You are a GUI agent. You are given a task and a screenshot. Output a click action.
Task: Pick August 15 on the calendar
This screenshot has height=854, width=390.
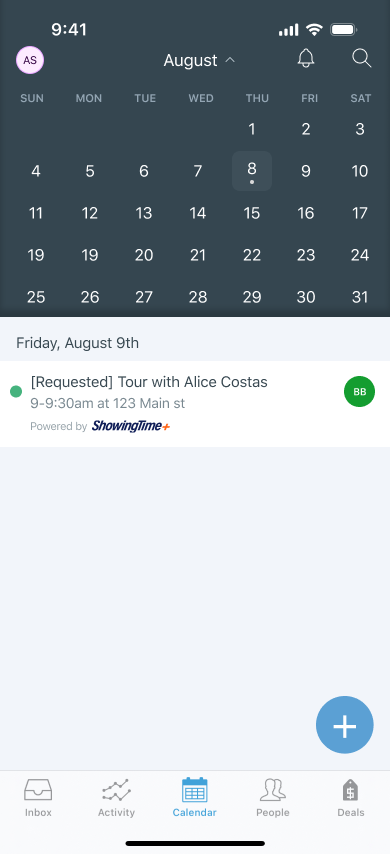(252, 213)
